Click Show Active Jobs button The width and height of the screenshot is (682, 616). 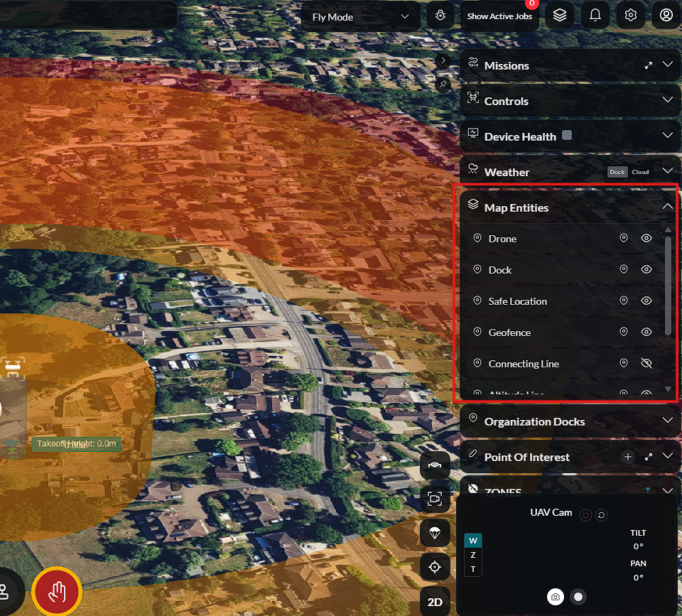499,16
